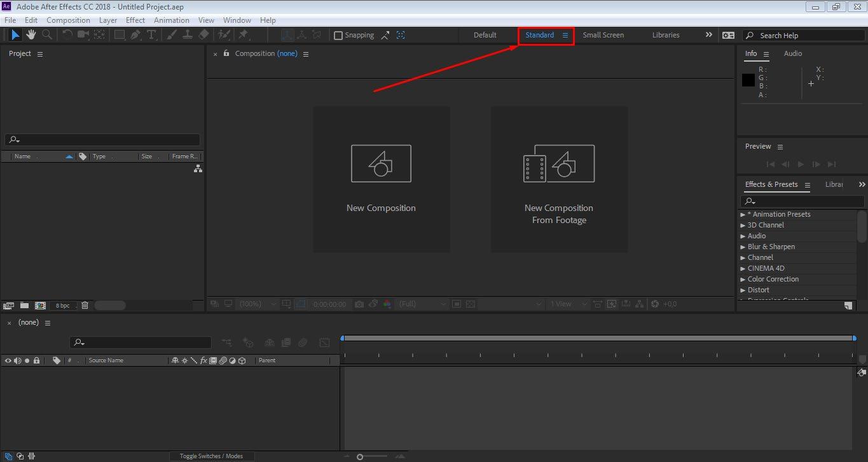This screenshot has height=462, width=868.
Task: Open the resolution (Full) dropdown
Action: 422,304
